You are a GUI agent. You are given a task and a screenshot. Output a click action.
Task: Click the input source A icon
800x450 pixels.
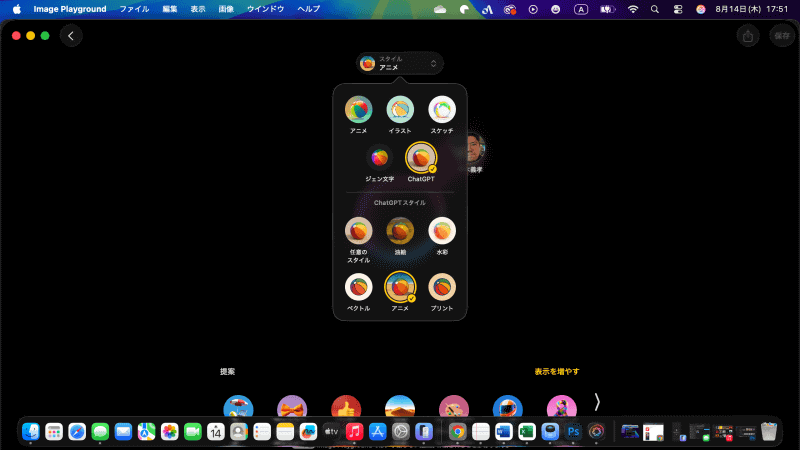581,9
